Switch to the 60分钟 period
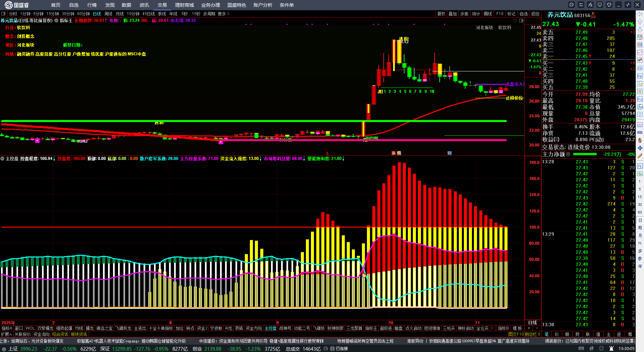The height and width of the screenshot is (352, 644). pos(84,14)
